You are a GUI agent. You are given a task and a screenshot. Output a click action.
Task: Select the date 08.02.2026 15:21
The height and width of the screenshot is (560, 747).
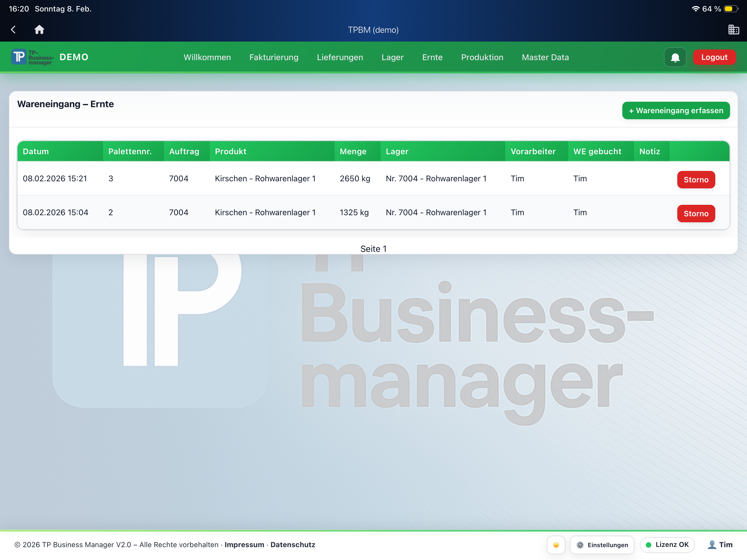(55, 179)
